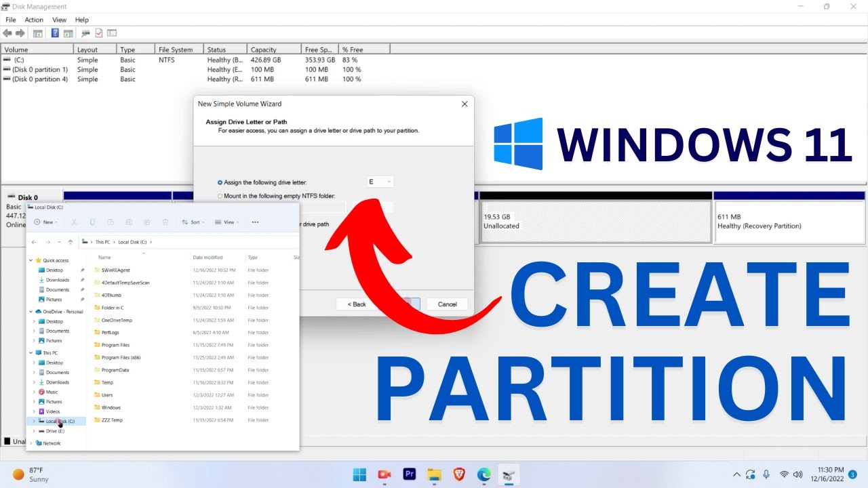
Task: Sort by the Capacity column header
Action: tap(274, 49)
